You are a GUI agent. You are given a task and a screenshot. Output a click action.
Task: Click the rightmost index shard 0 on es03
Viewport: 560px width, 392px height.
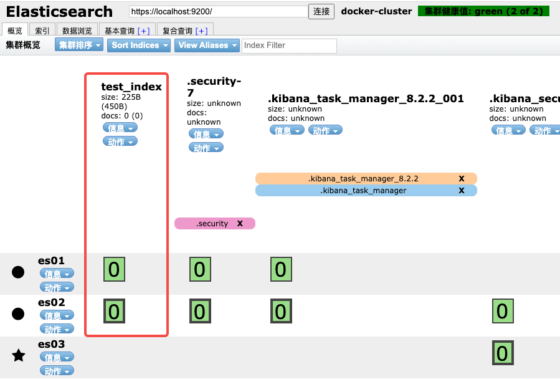(x=502, y=352)
